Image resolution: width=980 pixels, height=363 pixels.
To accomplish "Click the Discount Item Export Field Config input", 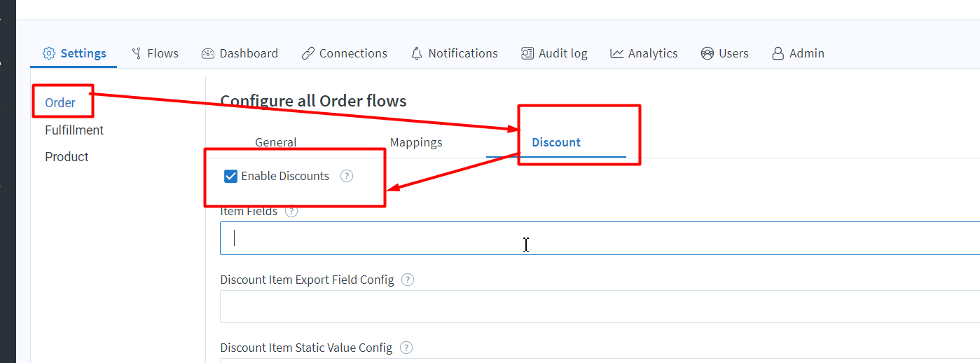I will point(600,306).
